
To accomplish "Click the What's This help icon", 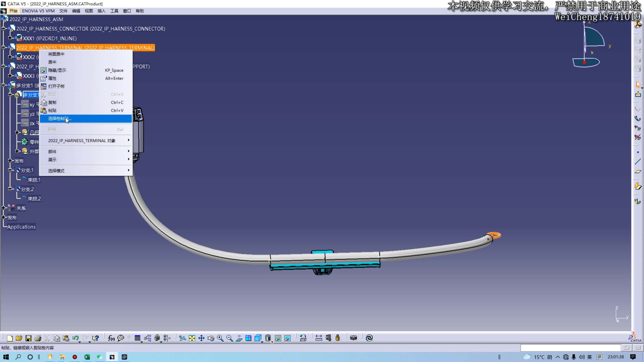I will click(x=95, y=338).
